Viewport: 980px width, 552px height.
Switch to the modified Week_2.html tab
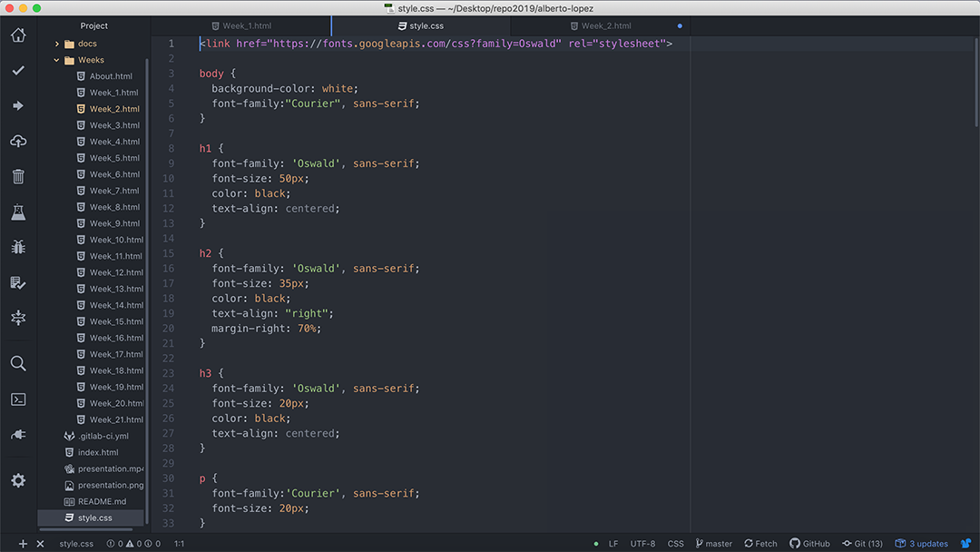601,25
